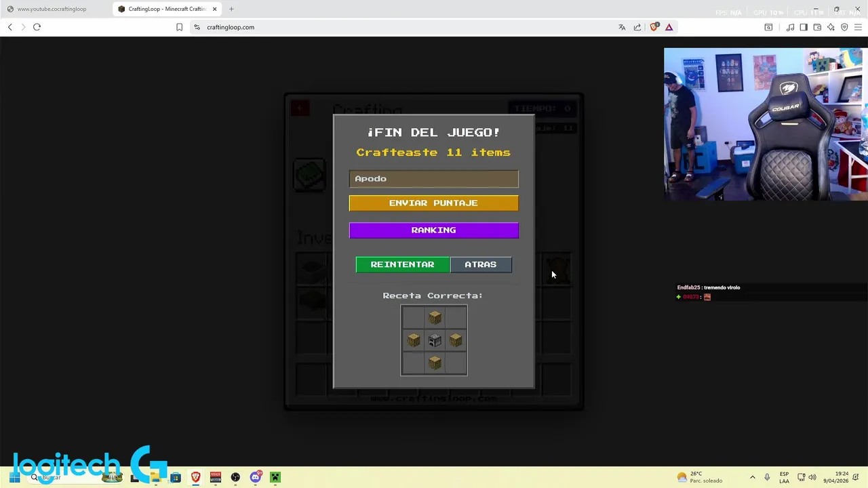Expand the hidden system tray icons chevron
The width and height of the screenshot is (868, 488).
(x=752, y=477)
